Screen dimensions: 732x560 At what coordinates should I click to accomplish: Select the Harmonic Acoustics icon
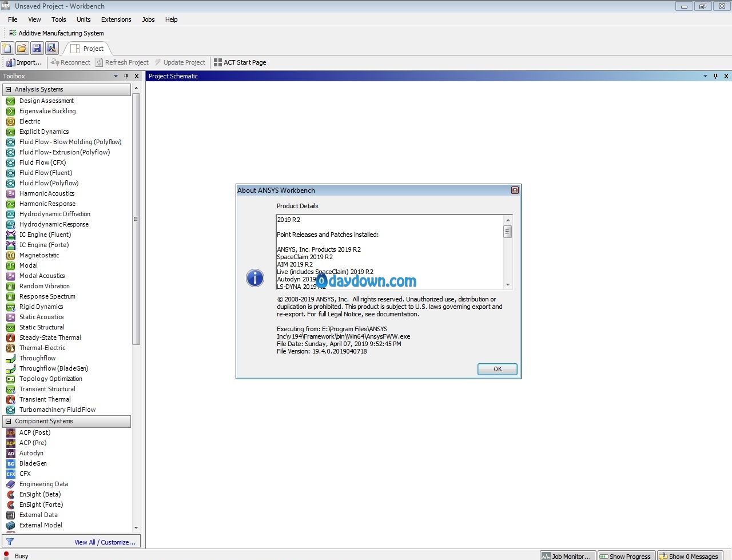coord(10,193)
